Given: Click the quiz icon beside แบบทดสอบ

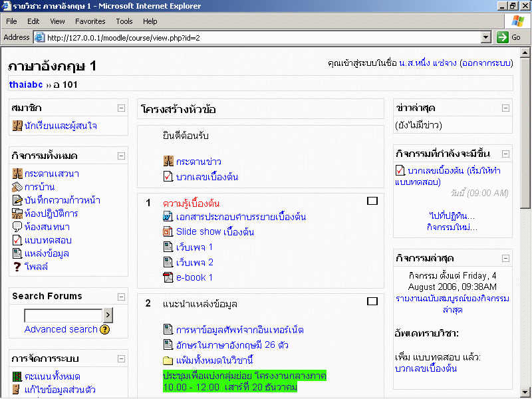Looking at the screenshot, I should 17,240.
